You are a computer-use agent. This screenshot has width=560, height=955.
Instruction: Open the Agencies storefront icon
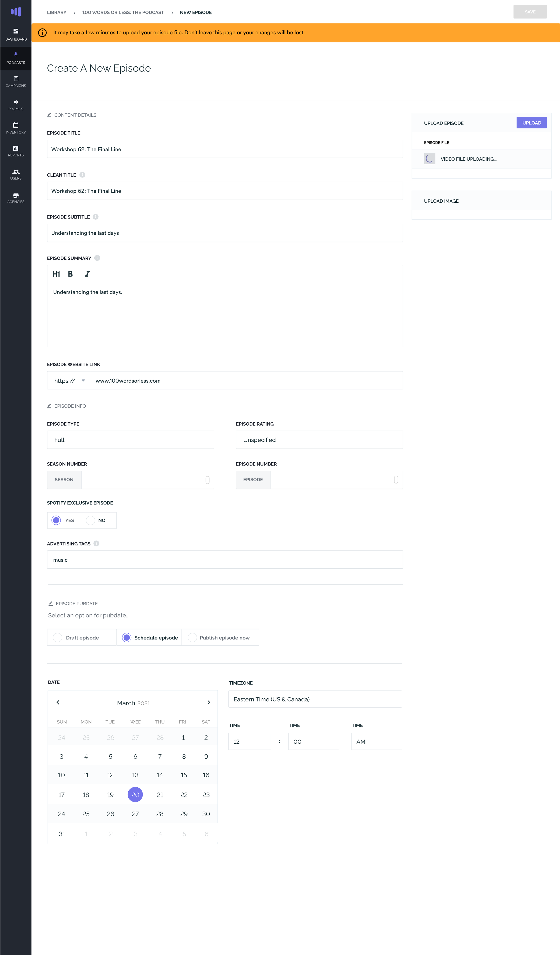click(x=16, y=195)
